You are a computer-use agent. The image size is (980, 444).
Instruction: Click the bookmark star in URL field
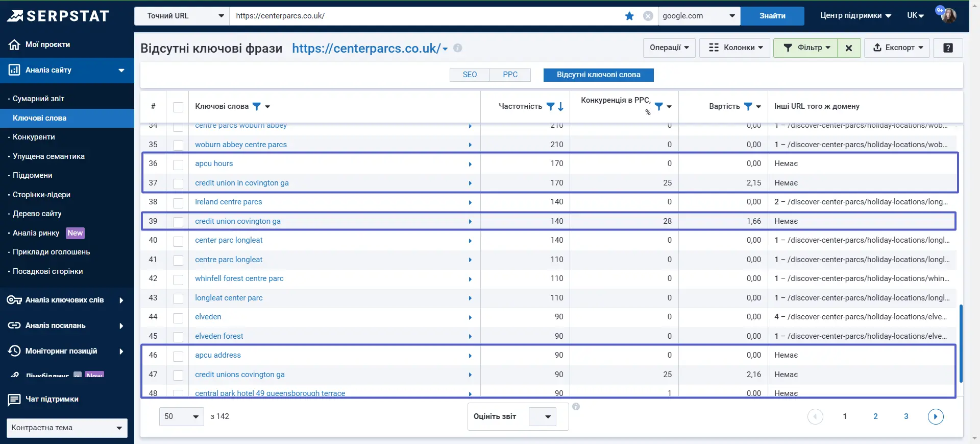[629, 16]
